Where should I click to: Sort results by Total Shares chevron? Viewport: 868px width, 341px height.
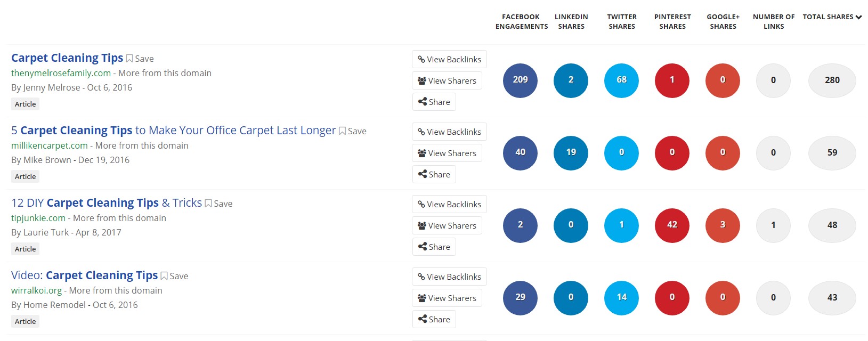click(858, 17)
